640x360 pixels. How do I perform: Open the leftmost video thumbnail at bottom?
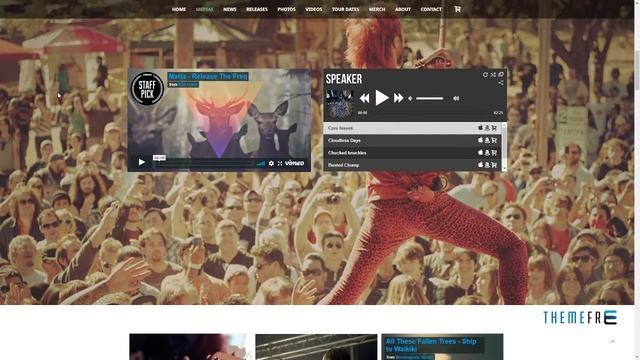click(190, 347)
